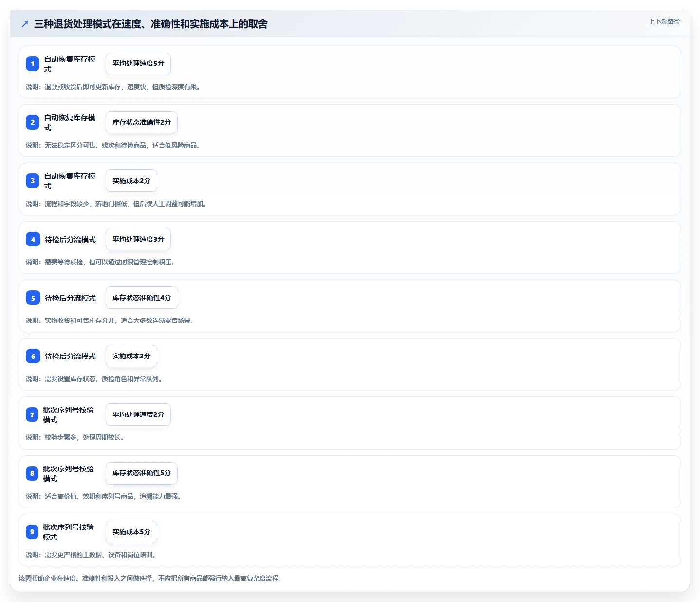The height and width of the screenshot is (602, 700).
Task: Select the 平均处理速度5分 chip
Action: [x=138, y=64]
